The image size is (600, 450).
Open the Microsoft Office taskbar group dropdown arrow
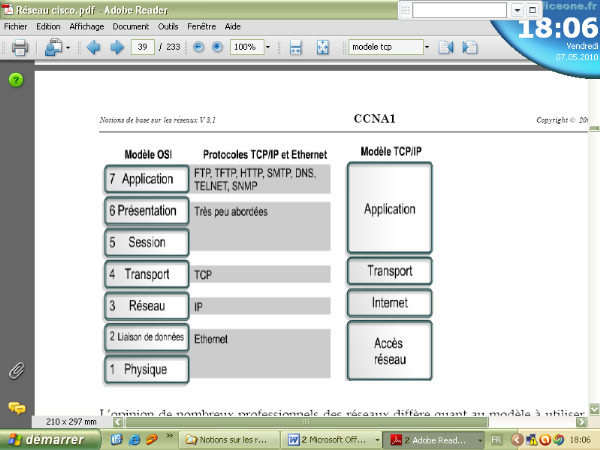tap(377, 440)
